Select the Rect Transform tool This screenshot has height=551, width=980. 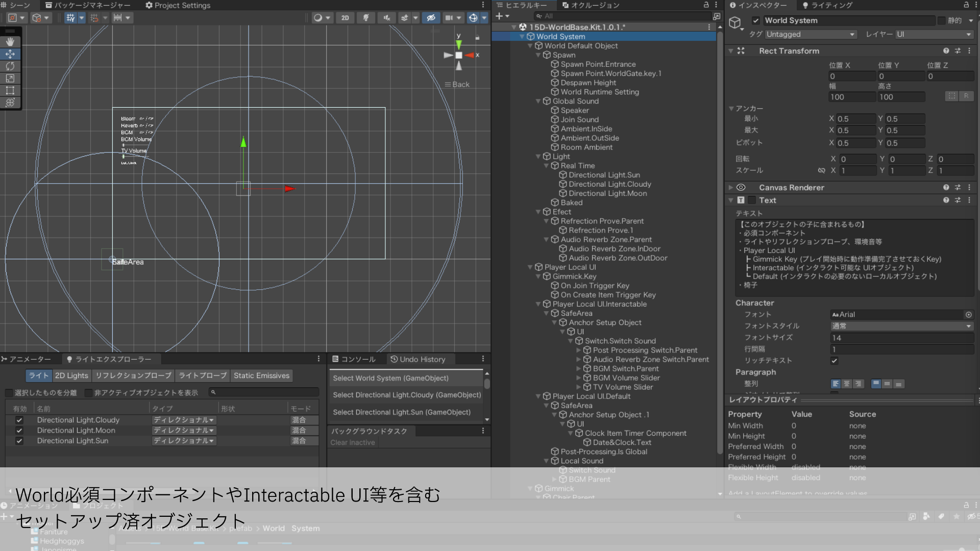click(x=10, y=90)
